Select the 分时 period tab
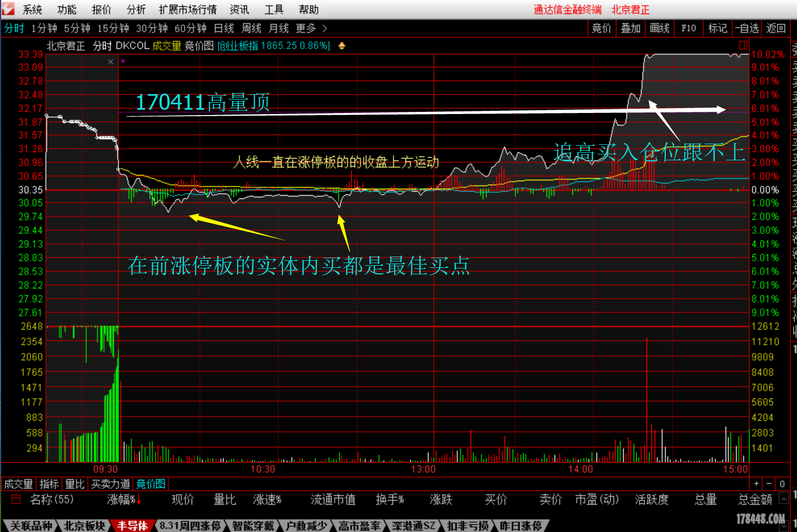The image size is (797, 532). 15,28
